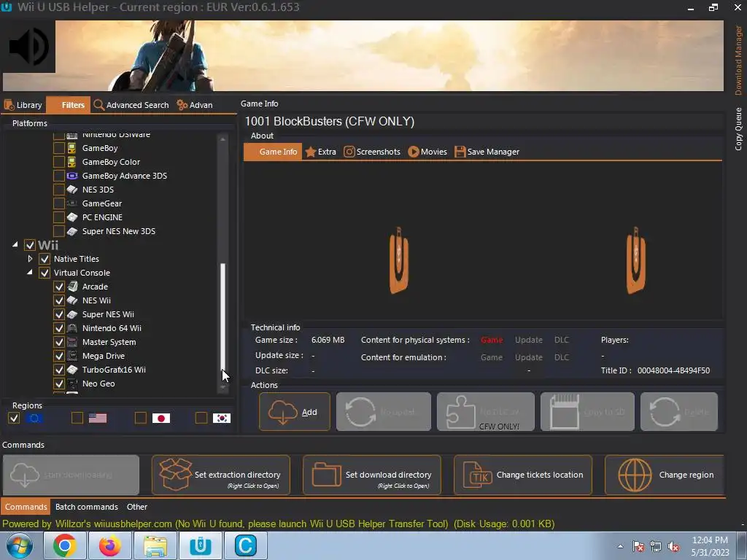The height and width of the screenshot is (560, 747).
Task: Click the platforms list scrollbar thumb
Action: (x=222, y=316)
